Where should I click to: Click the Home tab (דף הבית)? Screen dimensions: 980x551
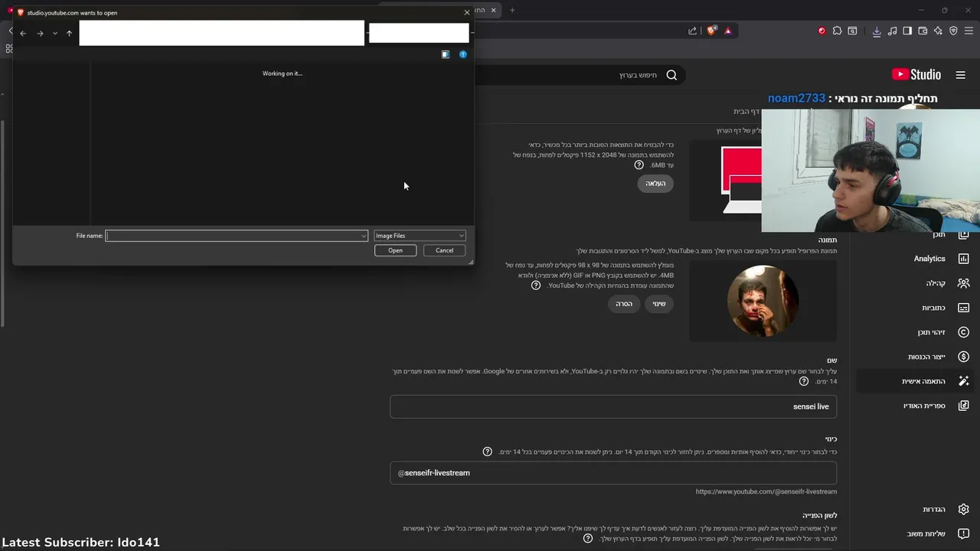pyautogui.click(x=746, y=112)
